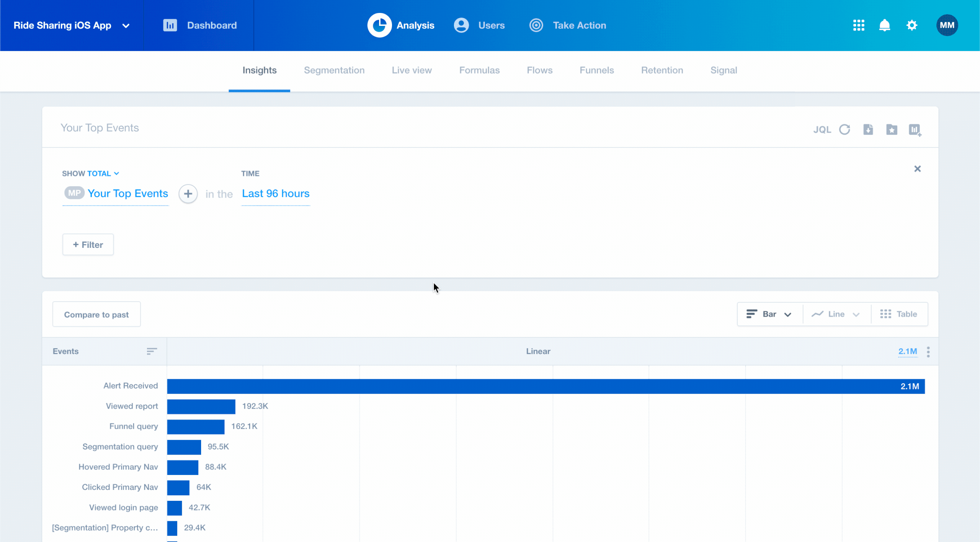
Task: Click the Users person icon
Action: coord(461,25)
